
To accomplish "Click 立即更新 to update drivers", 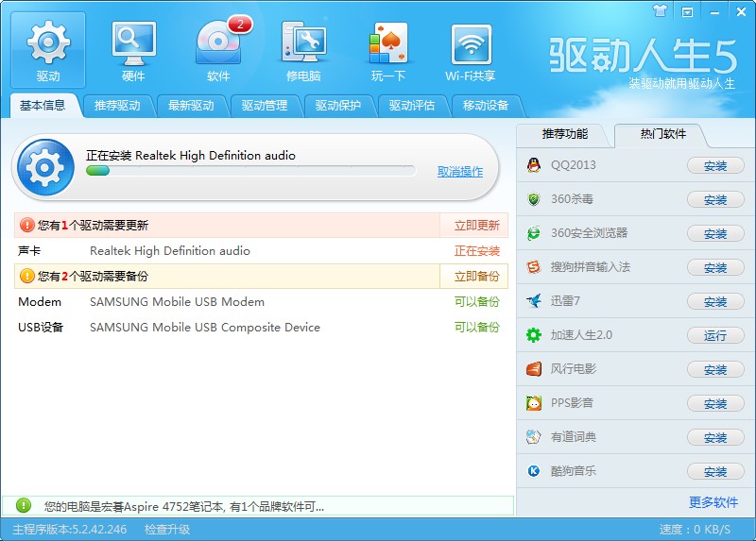I will coord(476,225).
